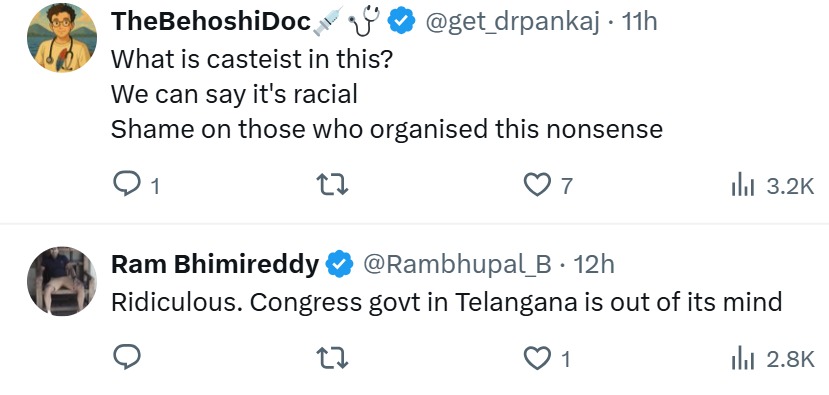Open the @get_drpankaj handle link
Image resolution: width=829 pixels, height=395 pixels.
(512, 23)
